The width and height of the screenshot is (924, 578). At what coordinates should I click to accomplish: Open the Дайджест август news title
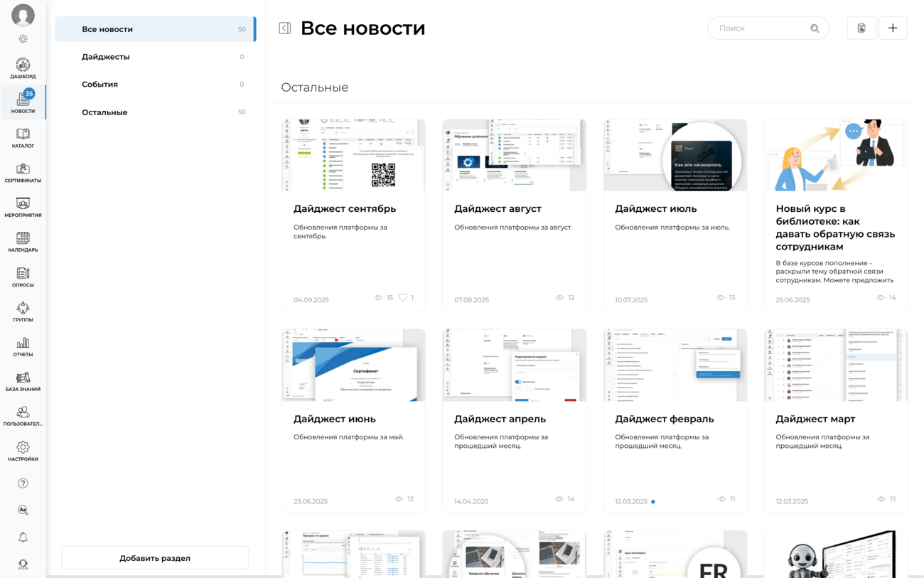(498, 209)
